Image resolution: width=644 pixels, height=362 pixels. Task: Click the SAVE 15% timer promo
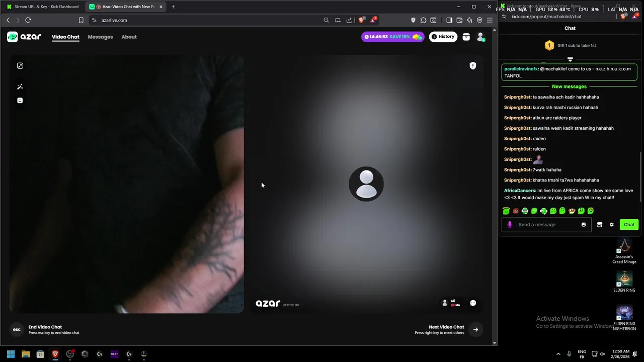pyautogui.click(x=393, y=37)
